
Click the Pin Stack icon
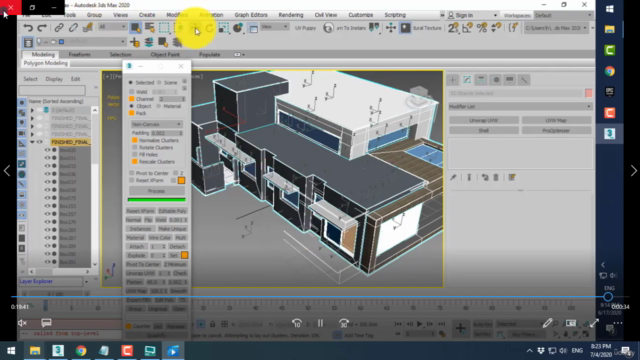pyautogui.click(x=453, y=177)
